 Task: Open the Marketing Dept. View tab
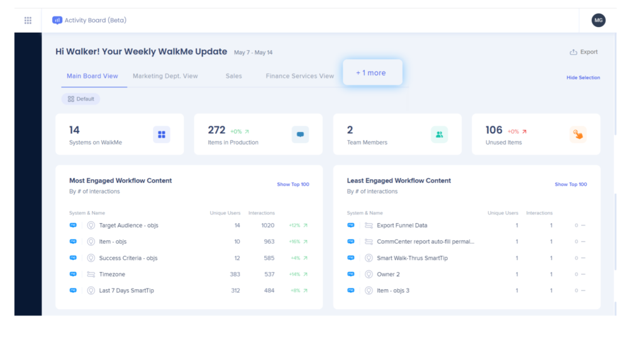(x=165, y=76)
